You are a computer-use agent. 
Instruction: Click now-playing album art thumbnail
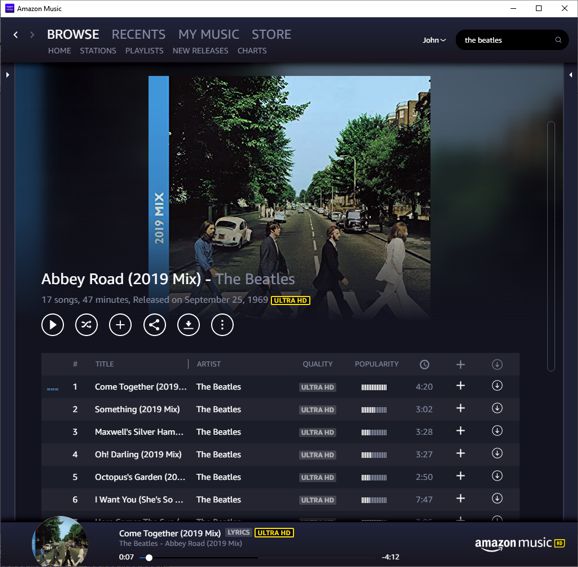[60, 541]
